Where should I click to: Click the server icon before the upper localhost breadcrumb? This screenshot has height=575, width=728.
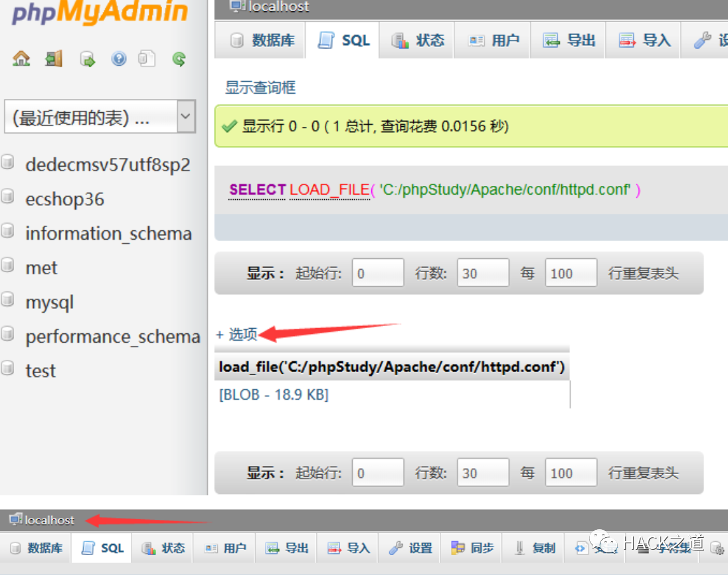(x=238, y=6)
